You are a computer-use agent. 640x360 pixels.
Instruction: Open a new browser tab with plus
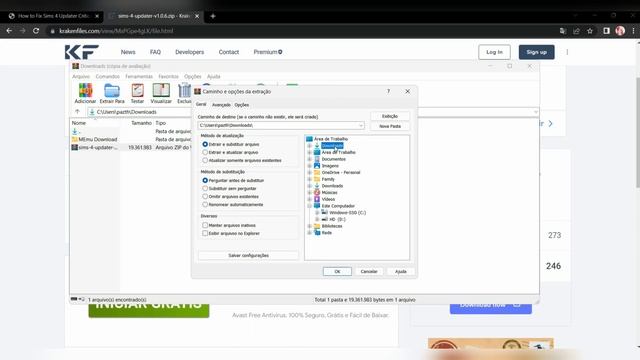[213, 16]
